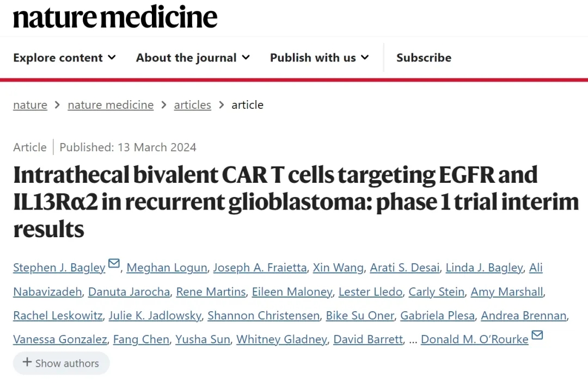View author Danuta Jarocha's info
This screenshot has height=383, width=588.
pyautogui.click(x=129, y=292)
